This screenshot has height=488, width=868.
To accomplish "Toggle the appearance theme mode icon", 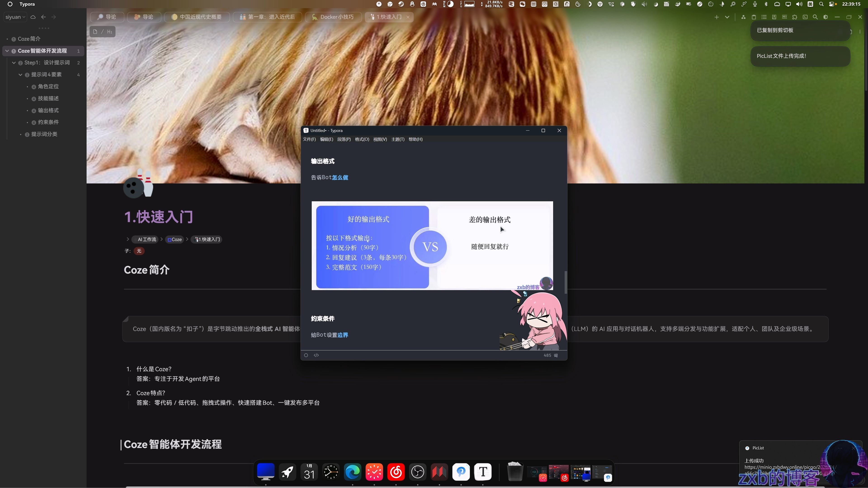I will coord(826,17).
